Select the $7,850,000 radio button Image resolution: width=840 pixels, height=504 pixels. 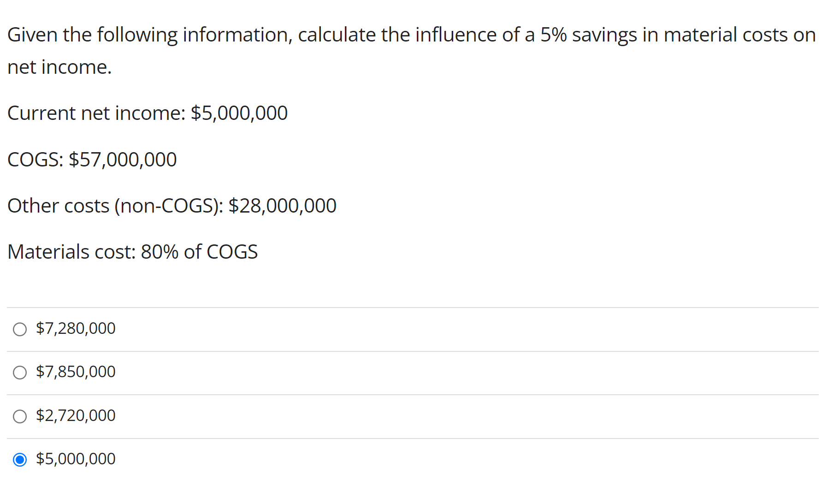(x=20, y=373)
